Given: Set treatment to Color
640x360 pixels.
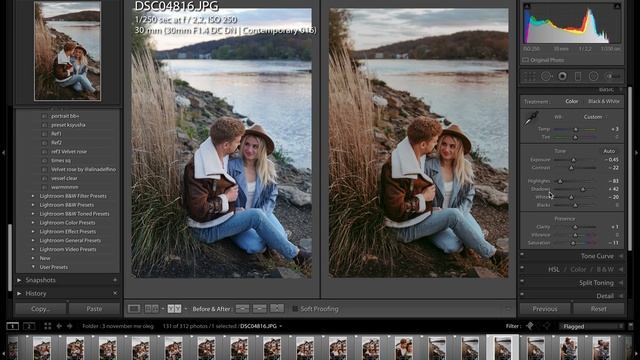Looking at the screenshot, I should [x=571, y=101].
